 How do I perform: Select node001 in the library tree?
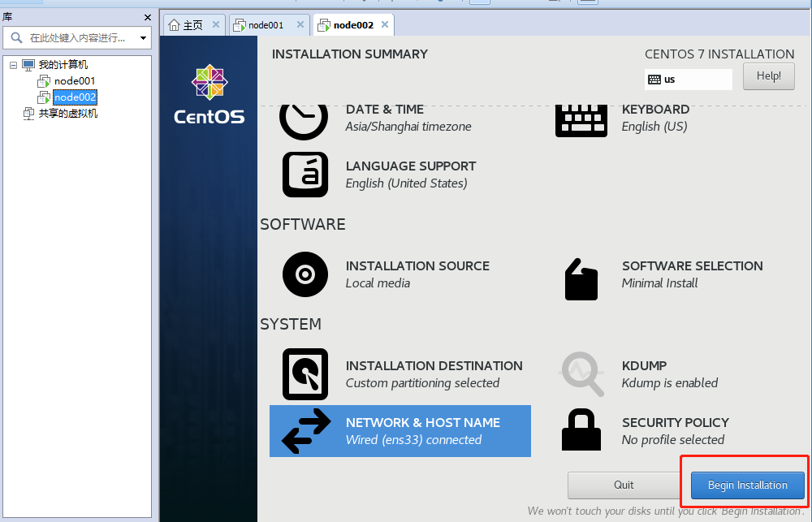click(75, 81)
